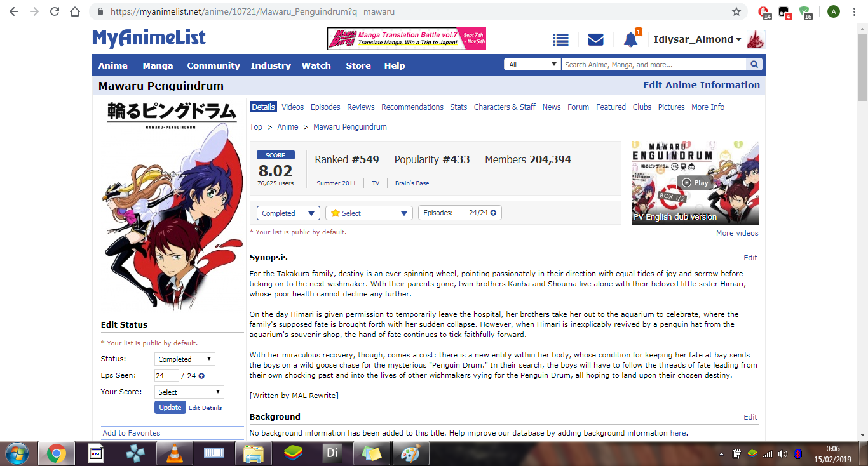
Task: Click the plus icon beside Episodes 24/24
Action: [x=493, y=213]
